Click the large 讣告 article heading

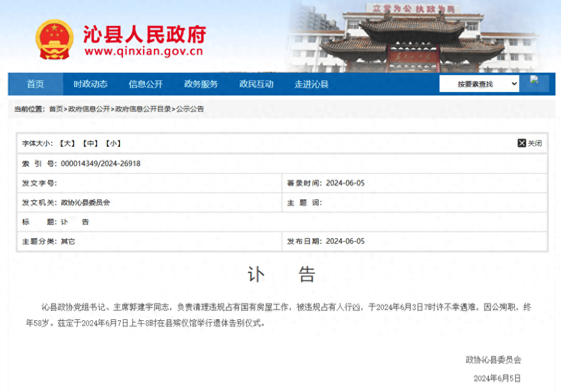281,275
